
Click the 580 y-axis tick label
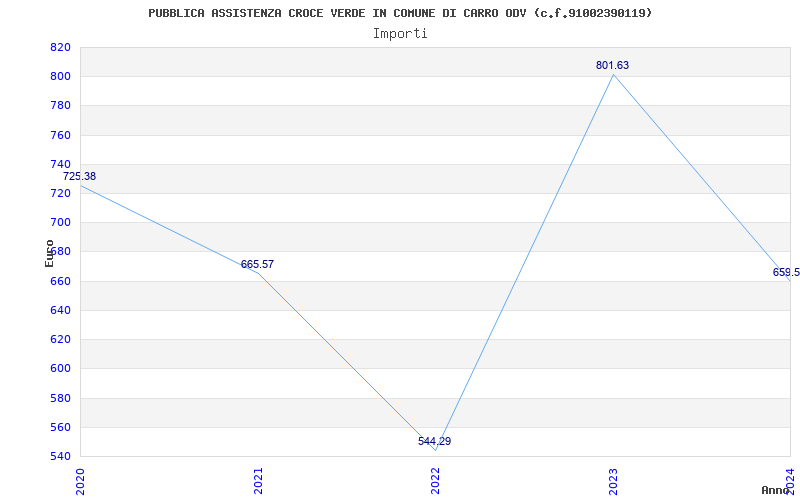coord(60,398)
